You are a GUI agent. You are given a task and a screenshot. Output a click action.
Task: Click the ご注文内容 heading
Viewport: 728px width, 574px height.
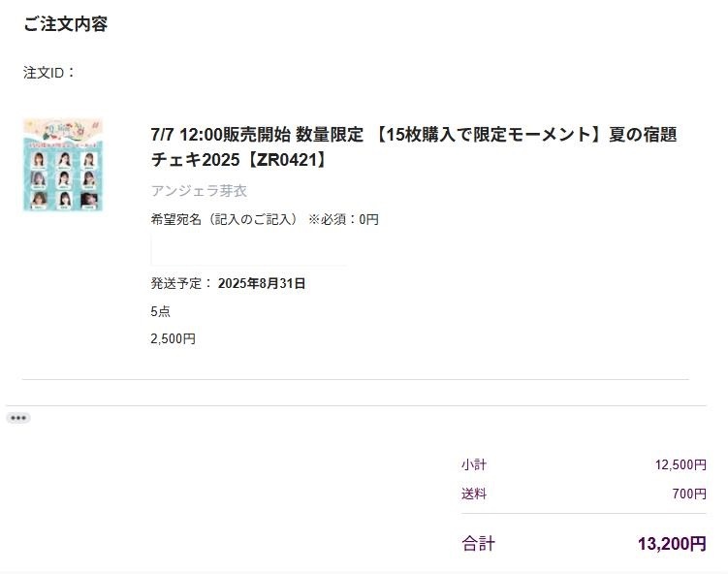pos(66,24)
